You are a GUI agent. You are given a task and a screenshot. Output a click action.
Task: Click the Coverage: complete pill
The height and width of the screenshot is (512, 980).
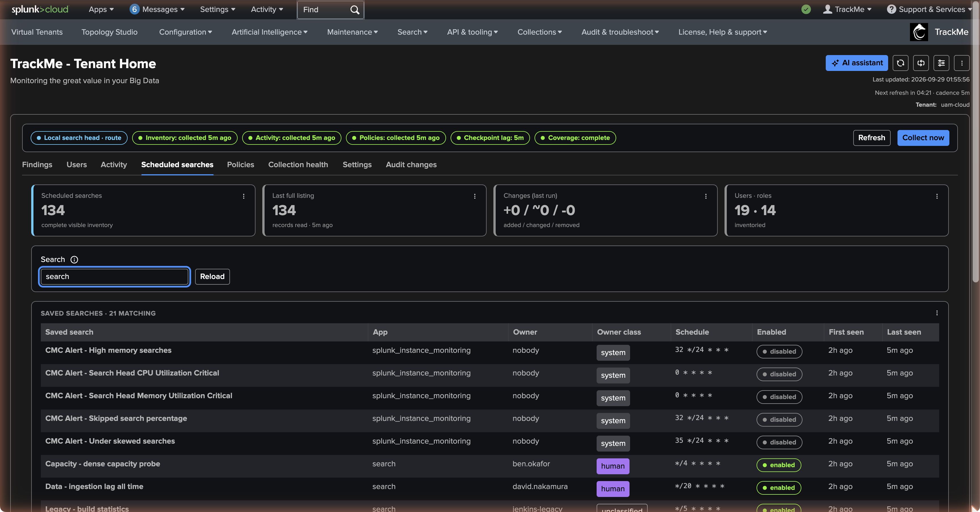575,138
